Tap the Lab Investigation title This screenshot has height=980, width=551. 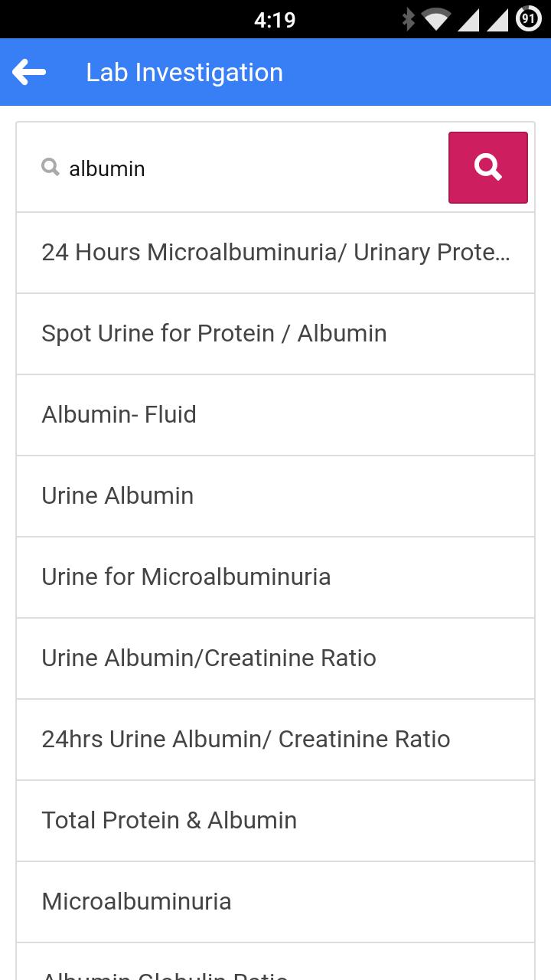pyautogui.click(x=184, y=73)
